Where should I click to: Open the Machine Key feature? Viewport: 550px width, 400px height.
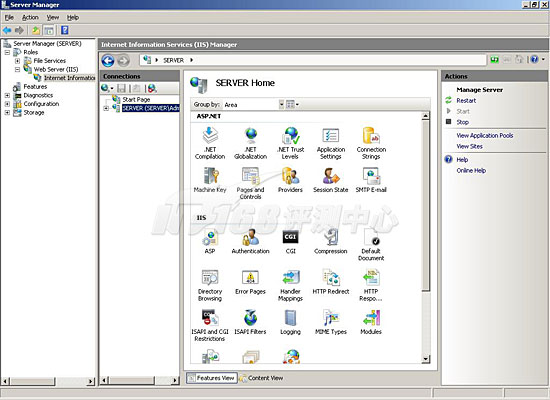[x=210, y=180]
